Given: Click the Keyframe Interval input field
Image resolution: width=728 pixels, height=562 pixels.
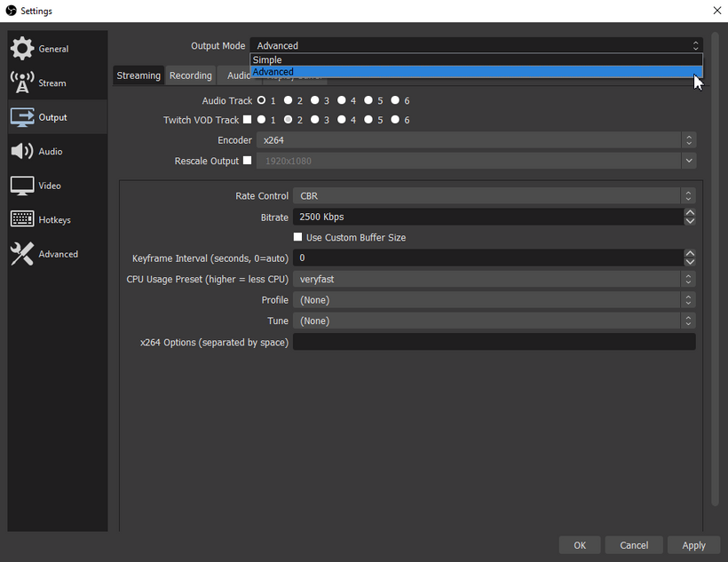Looking at the screenshot, I should coord(488,257).
